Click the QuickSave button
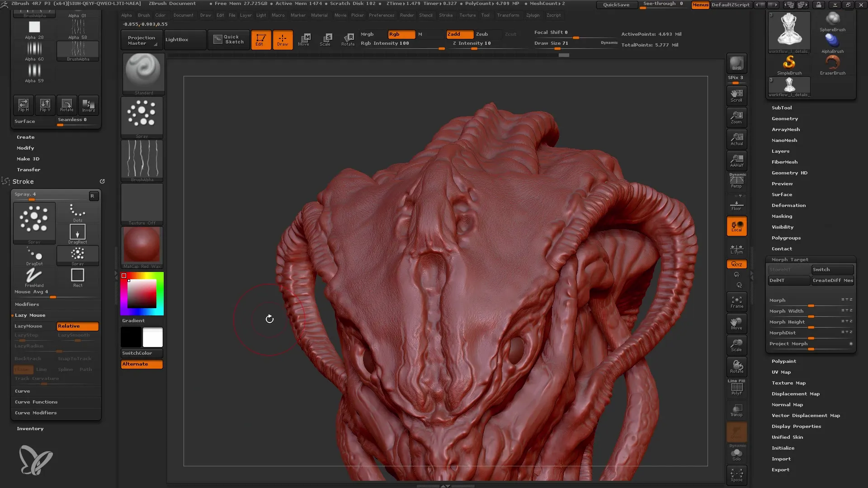The image size is (868, 488). (616, 5)
